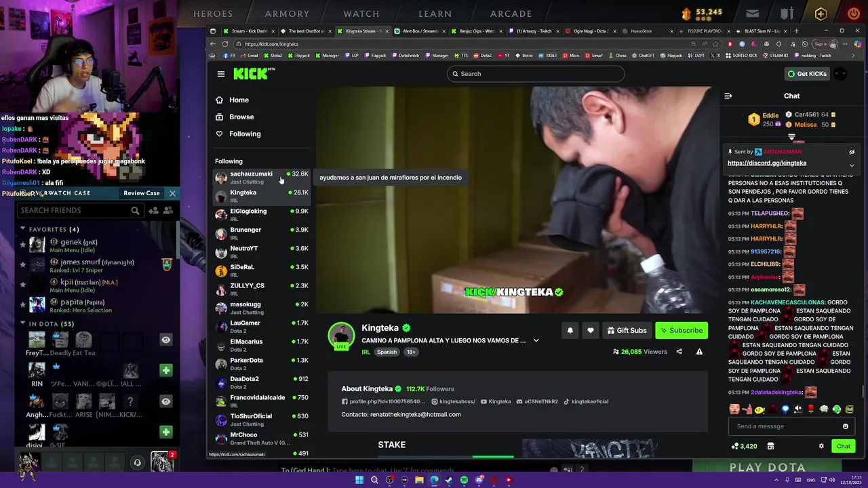Spectate FreyT party with eye icon
Screen dimensions: 868x488
pyautogui.click(x=165, y=340)
